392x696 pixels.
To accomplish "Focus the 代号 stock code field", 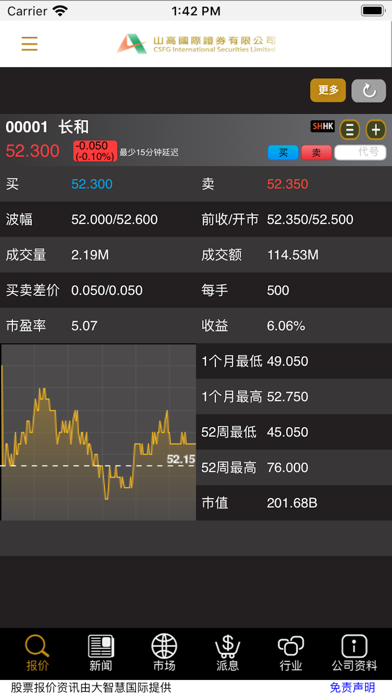I will tap(360, 152).
